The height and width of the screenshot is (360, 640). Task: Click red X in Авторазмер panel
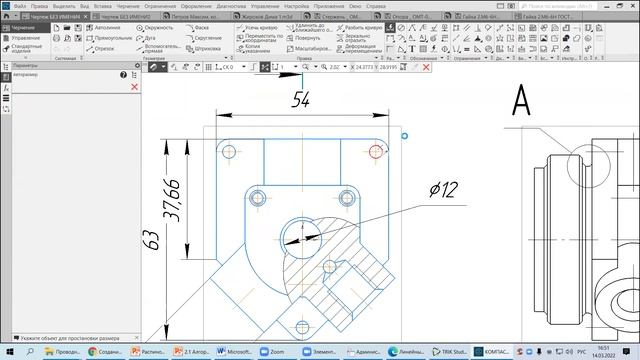click(x=134, y=87)
